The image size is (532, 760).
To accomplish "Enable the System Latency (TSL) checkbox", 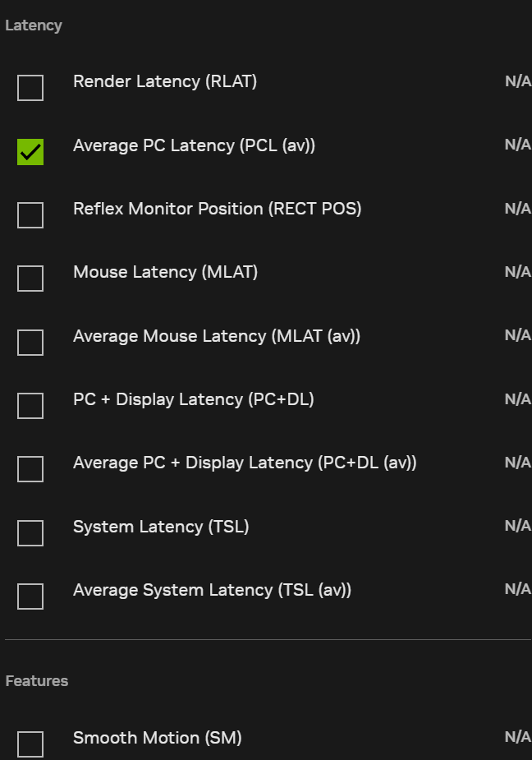I will (30, 532).
